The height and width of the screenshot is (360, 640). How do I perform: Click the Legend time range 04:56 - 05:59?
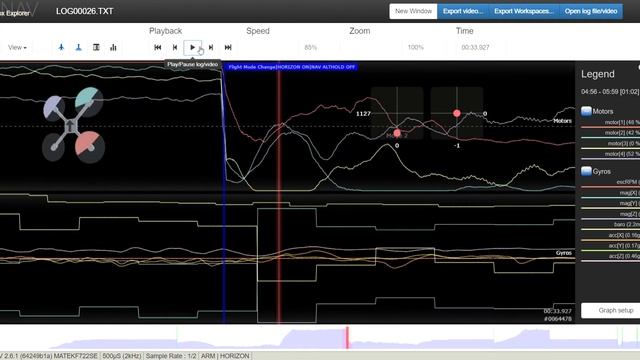(610, 92)
